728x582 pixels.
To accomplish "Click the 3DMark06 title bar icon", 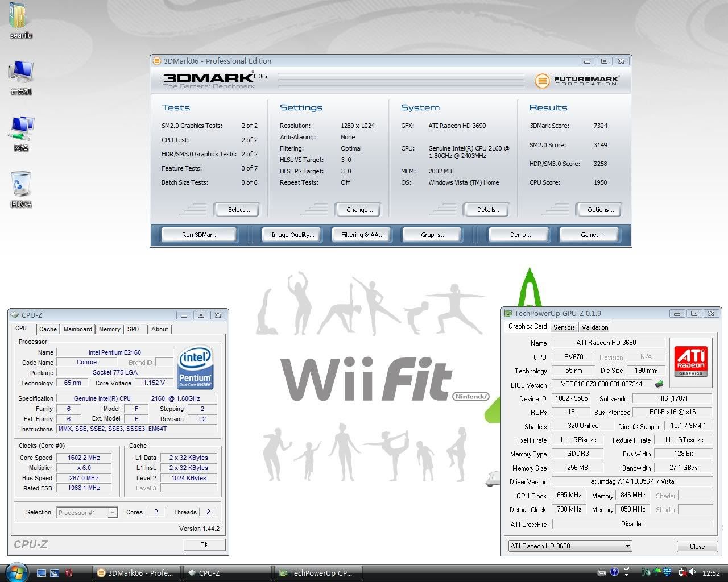I will 157,61.
